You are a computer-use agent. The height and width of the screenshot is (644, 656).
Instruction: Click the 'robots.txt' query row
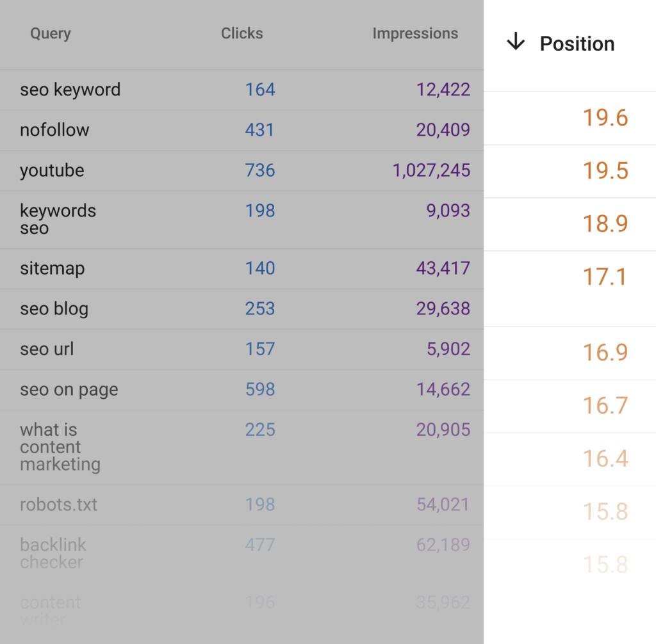pyautogui.click(x=58, y=504)
